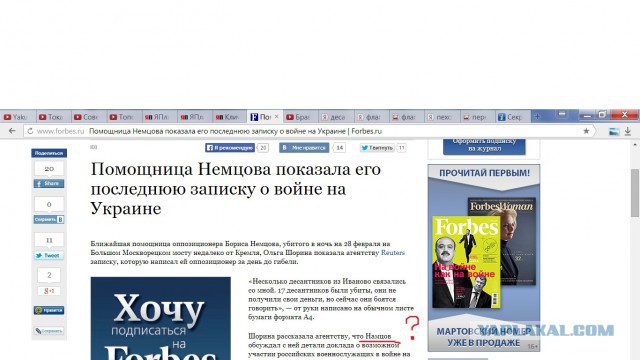Screen dimensions: 640x360
Task: Click the sidebar Tweet button
Action: click(x=49, y=256)
